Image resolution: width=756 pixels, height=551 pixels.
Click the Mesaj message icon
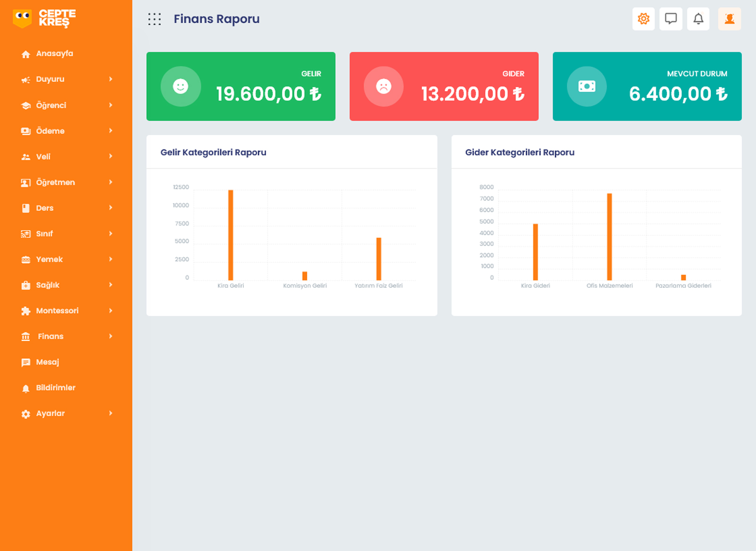[x=26, y=362]
